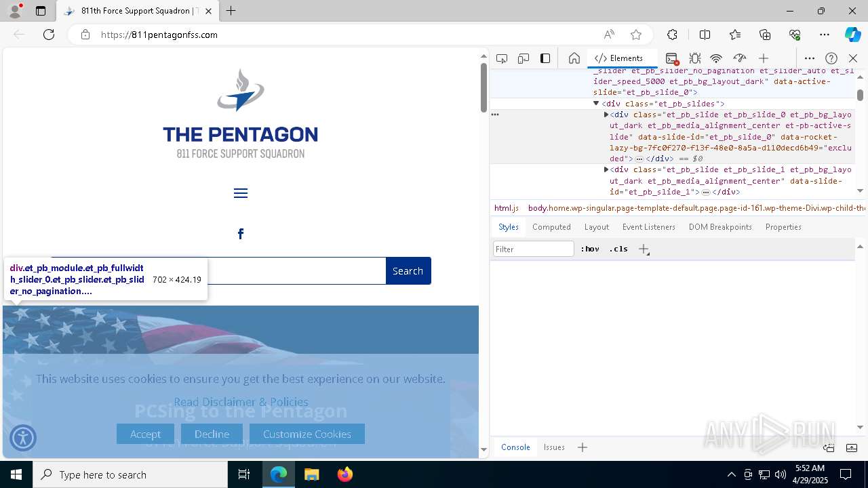Image resolution: width=868 pixels, height=488 pixels.
Task: Open File Explorer from the taskbar
Action: [312, 474]
